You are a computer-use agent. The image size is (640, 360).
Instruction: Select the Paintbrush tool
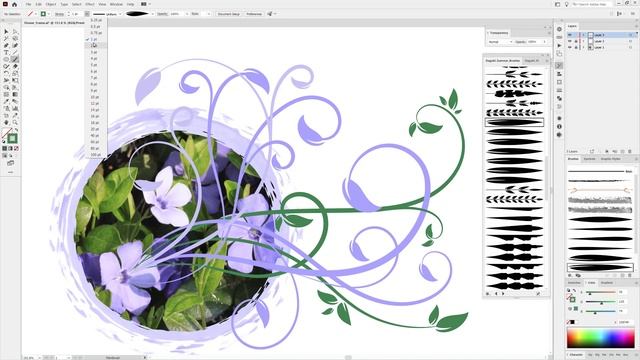click(x=15, y=59)
